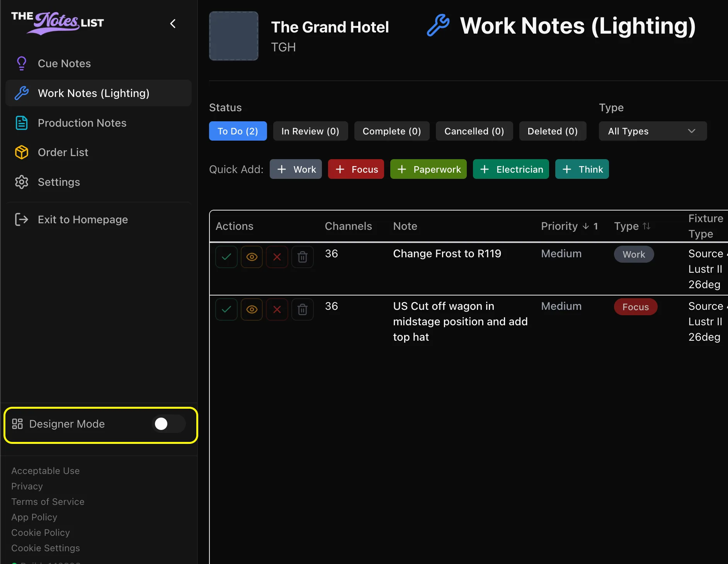Collapse the sidebar with the chevron
Image resolution: width=728 pixels, height=564 pixels.
pos(173,24)
